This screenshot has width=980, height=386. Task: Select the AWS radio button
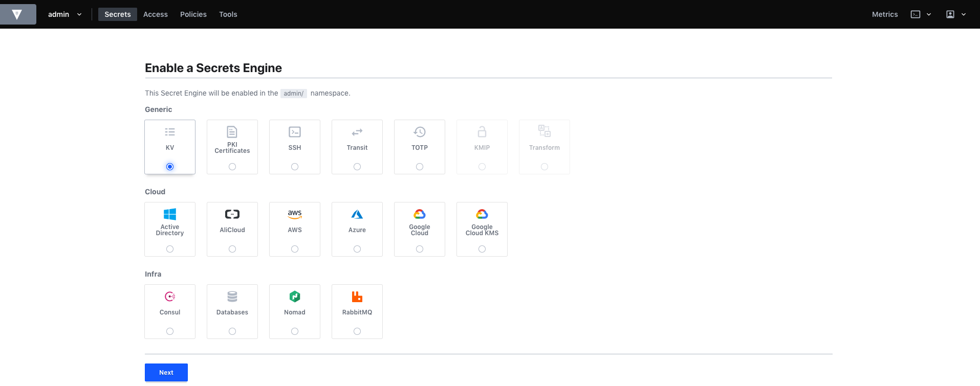[x=295, y=249]
